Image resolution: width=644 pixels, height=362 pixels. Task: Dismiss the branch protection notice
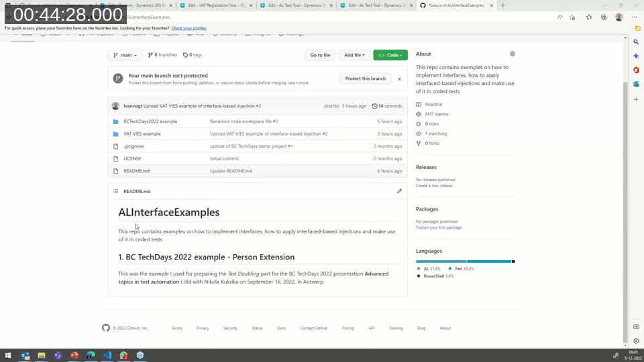click(399, 79)
